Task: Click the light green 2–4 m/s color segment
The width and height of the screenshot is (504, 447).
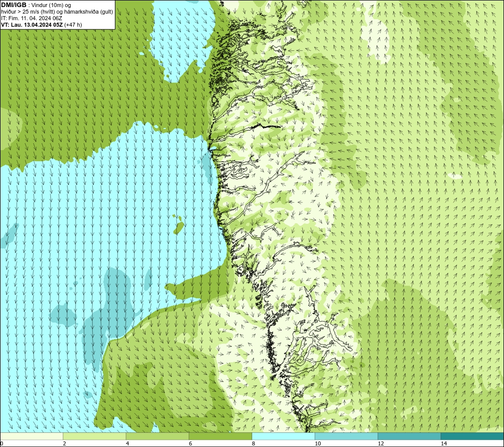Action: click(x=95, y=436)
